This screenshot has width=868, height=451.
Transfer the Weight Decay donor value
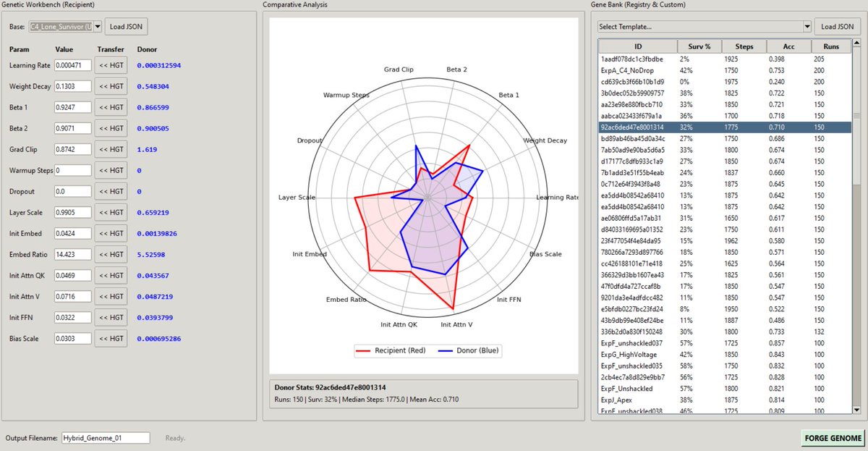(111, 86)
